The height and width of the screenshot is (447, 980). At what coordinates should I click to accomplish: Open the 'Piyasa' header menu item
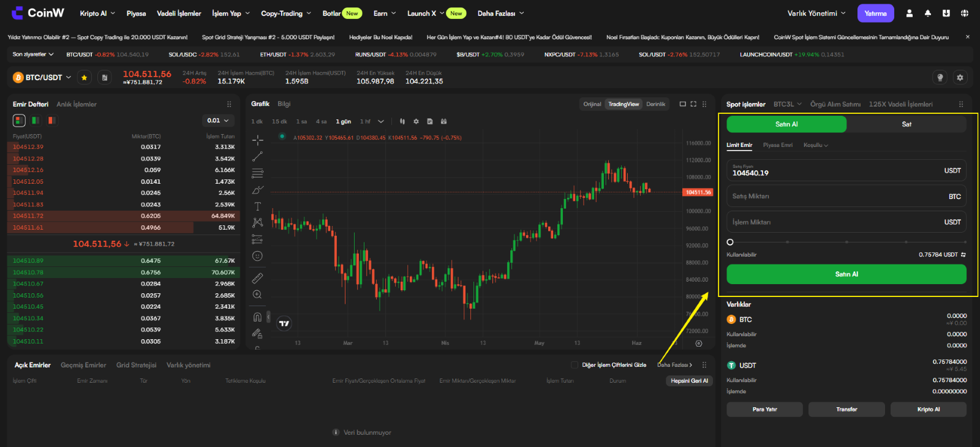pyautogui.click(x=136, y=13)
